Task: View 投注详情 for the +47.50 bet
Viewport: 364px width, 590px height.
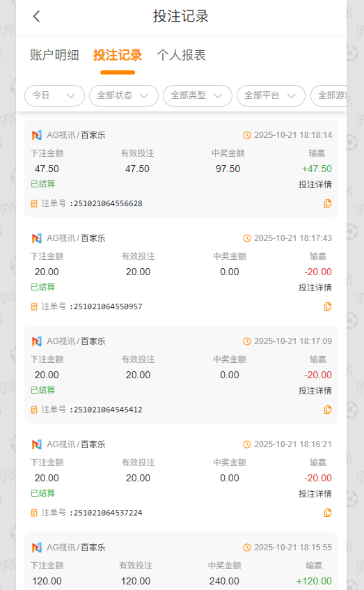Action: pyautogui.click(x=315, y=185)
